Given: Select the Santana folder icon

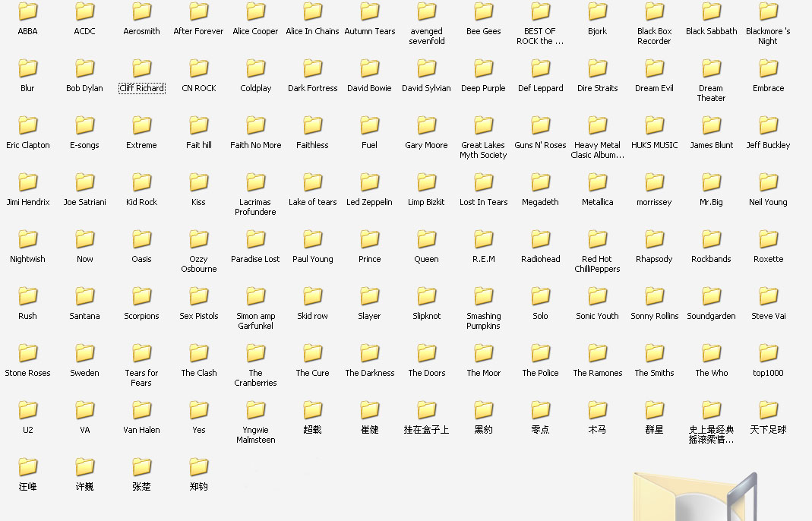Looking at the screenshot, I should tap(85, 295).
